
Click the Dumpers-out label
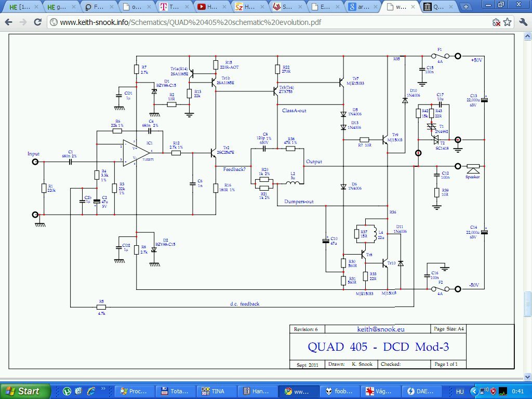click(x=299, y=202)
